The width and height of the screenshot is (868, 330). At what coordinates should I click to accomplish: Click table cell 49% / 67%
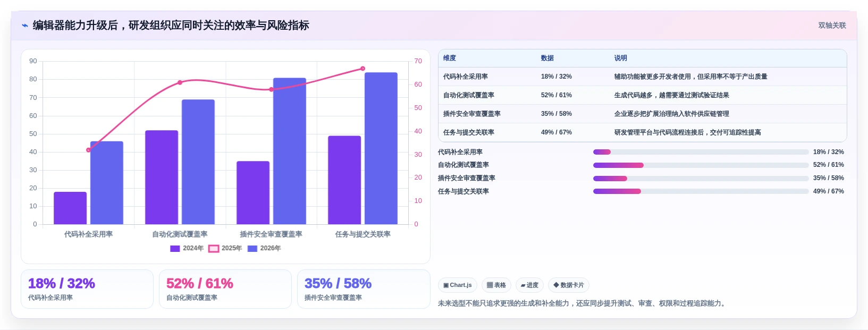pyautogui.click(x=557, y=132)
